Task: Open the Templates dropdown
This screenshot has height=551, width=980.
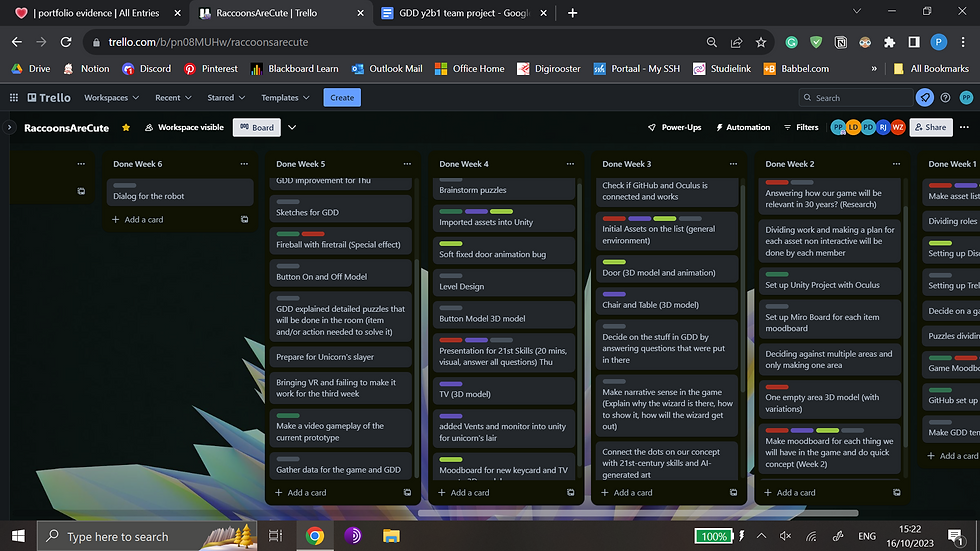Action: (285, 97)
